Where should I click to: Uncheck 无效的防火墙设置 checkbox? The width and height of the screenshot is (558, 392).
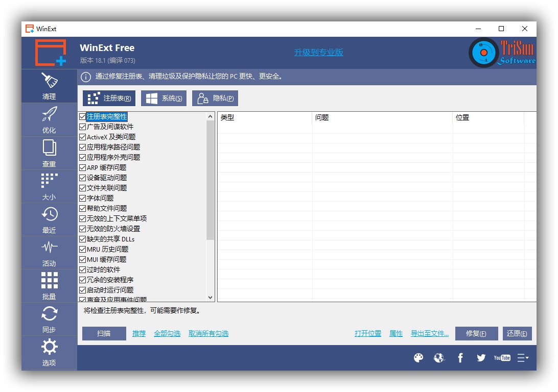point(83,229)
